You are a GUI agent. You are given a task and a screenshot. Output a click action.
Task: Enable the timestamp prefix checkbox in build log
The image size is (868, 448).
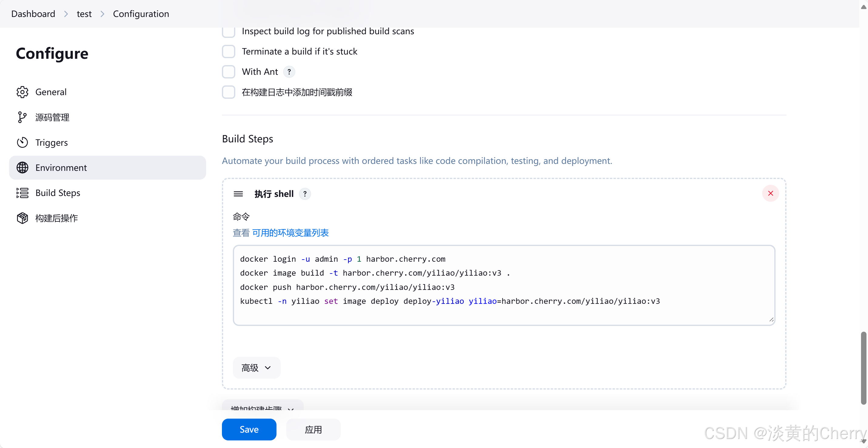229,92
